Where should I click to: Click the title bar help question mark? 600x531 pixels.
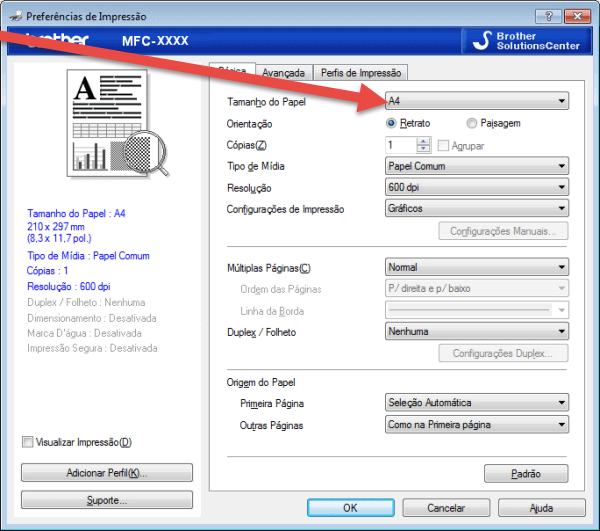click(x=547, y=16)
